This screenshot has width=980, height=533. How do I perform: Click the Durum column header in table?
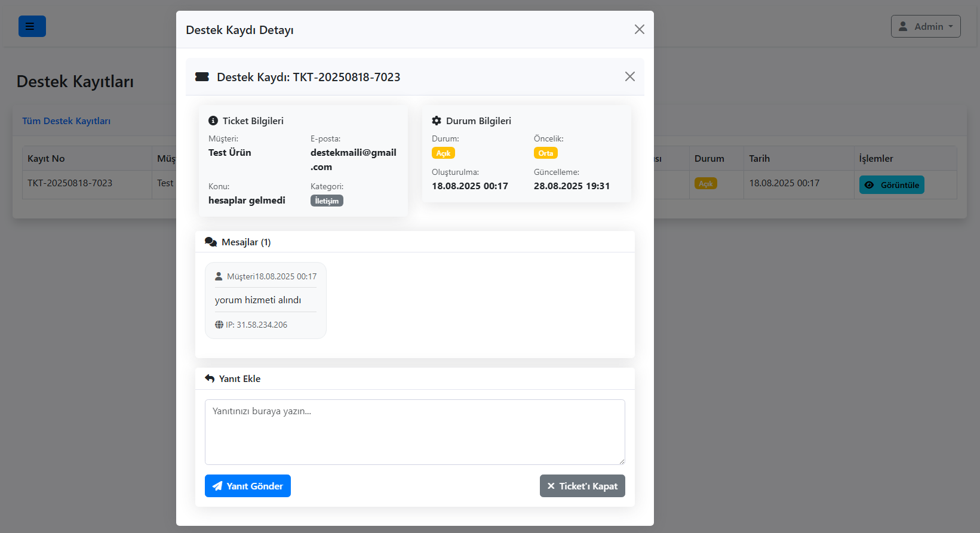(709, 158)
